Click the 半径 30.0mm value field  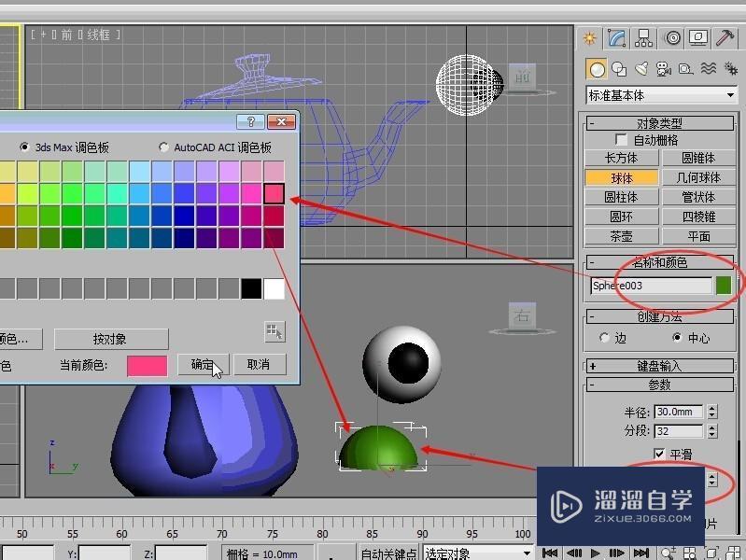pyautogui.click(x=679, y=412)
